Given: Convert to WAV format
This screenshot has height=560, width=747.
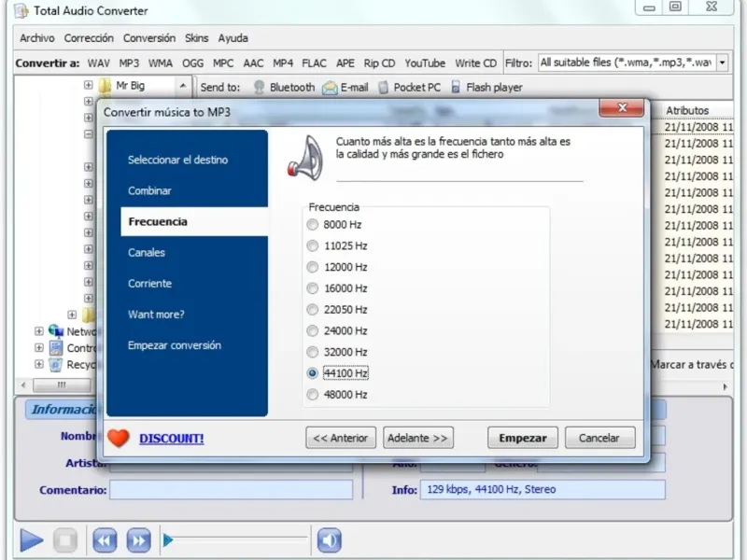Looking at the screenshot, I should click(99, 63).
